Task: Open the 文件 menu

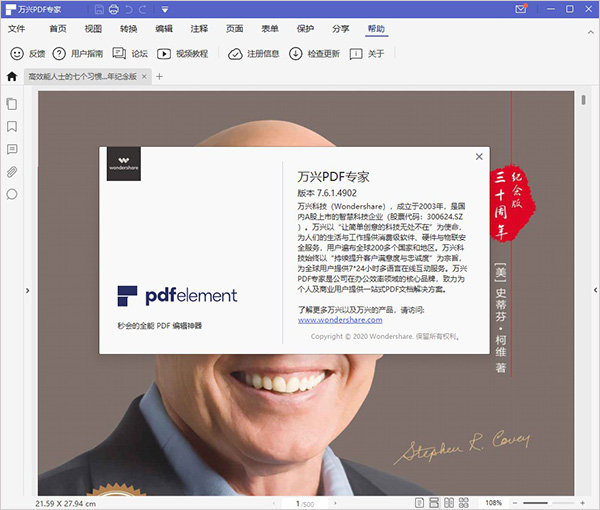Action: pyautogui.click(x=16, y=29)
